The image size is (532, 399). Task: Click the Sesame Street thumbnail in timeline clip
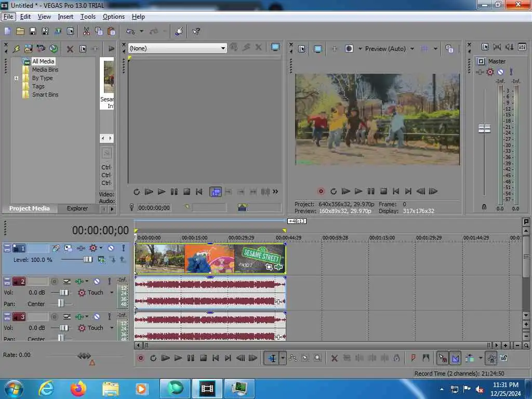[260, 258]
